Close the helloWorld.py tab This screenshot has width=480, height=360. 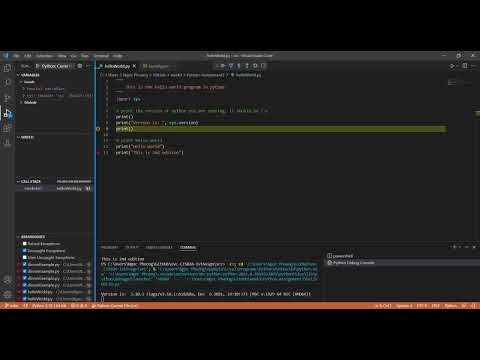click(134, 66)
